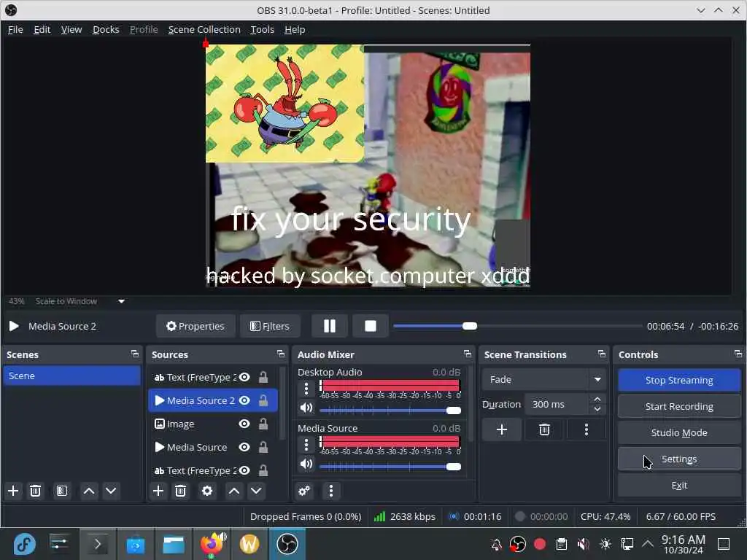Add a new source with plus icon
Viewport: 747px width, 560px height.
pyautogui.click(x=158, y=491)
